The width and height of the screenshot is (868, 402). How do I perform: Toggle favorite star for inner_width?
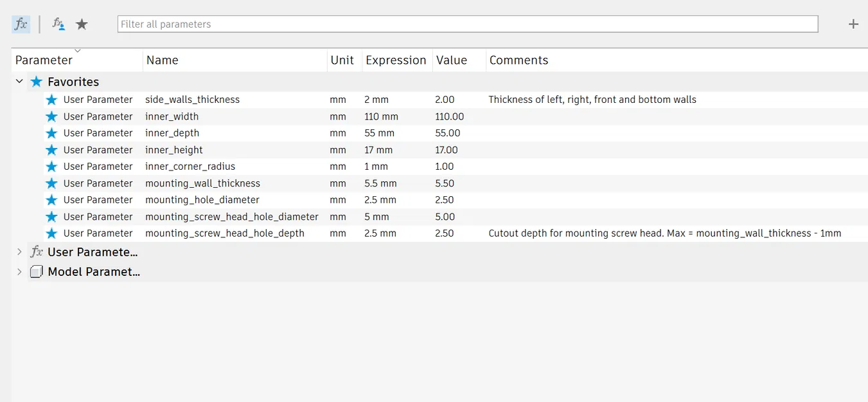pos(52,116)
